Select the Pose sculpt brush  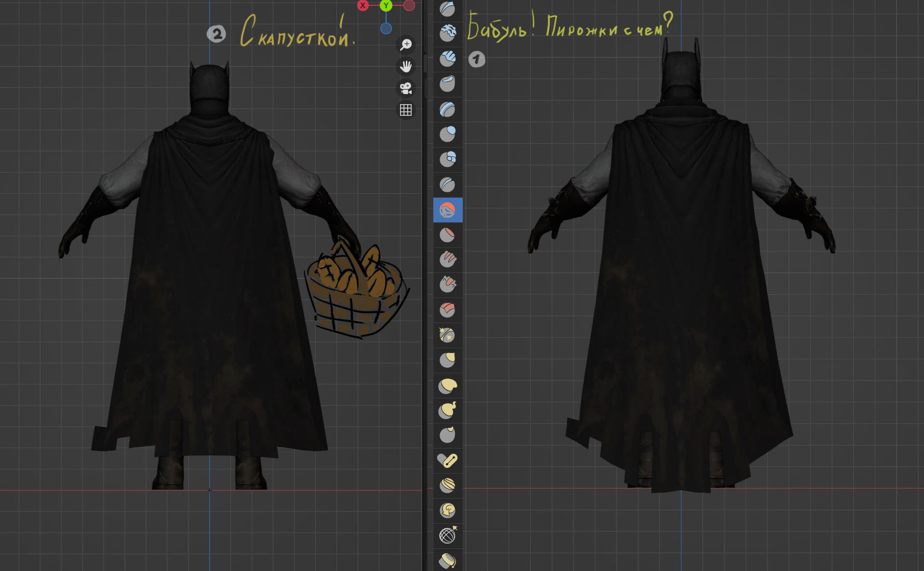tap(448, 460)
